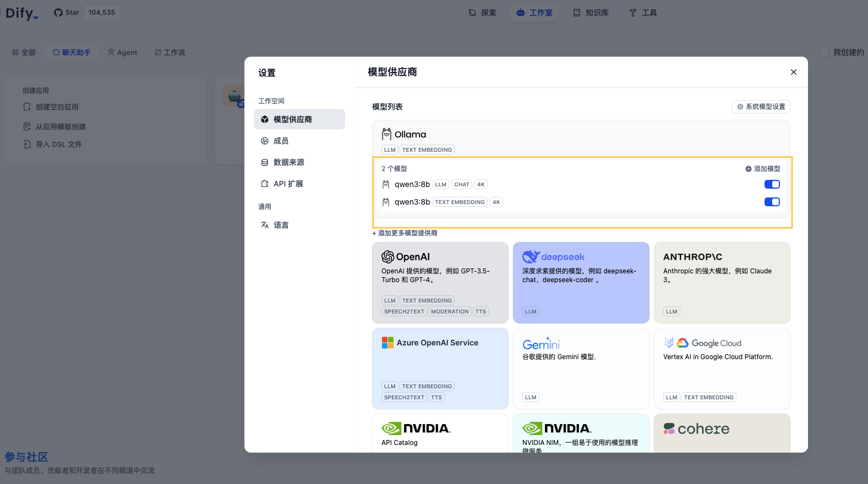Image resolution: width=868 pixels, height=484 pixels.
Task: Select 模型供应商 in settings sidebar
Action: pyautogui.click(x=299, y=119)
